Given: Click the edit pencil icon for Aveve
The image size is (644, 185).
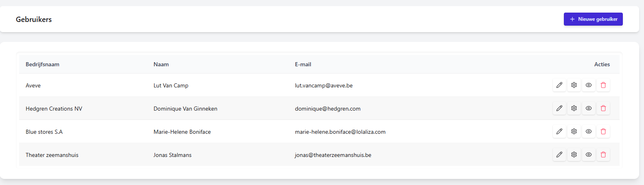Looking at the screenshot, I should pyautogui.click(x=559, y=85).
